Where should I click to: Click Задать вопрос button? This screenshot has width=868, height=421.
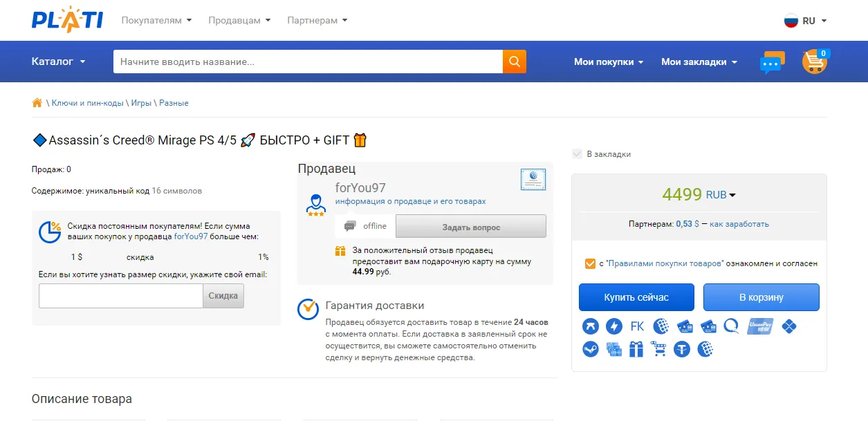[x=471, y=227]
